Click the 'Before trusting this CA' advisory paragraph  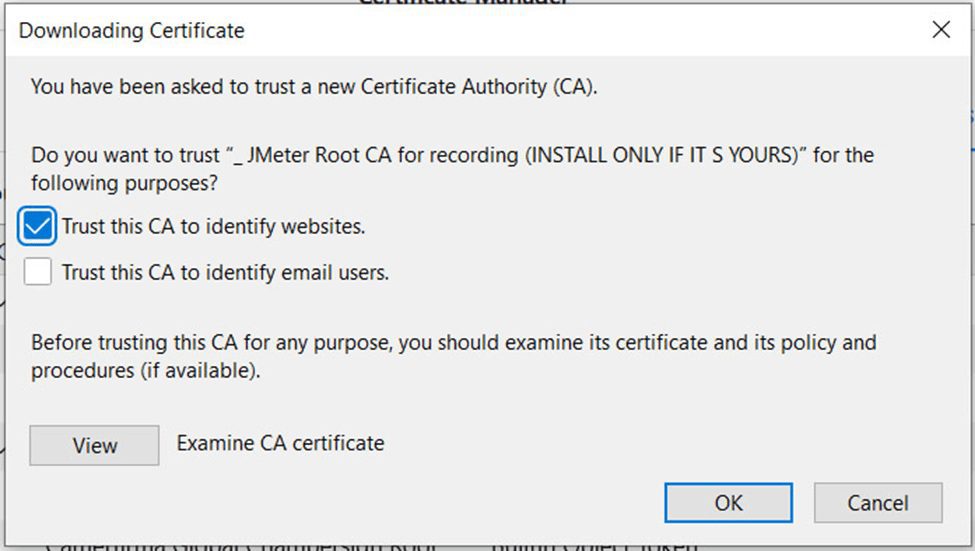click(x=454, y=356)
